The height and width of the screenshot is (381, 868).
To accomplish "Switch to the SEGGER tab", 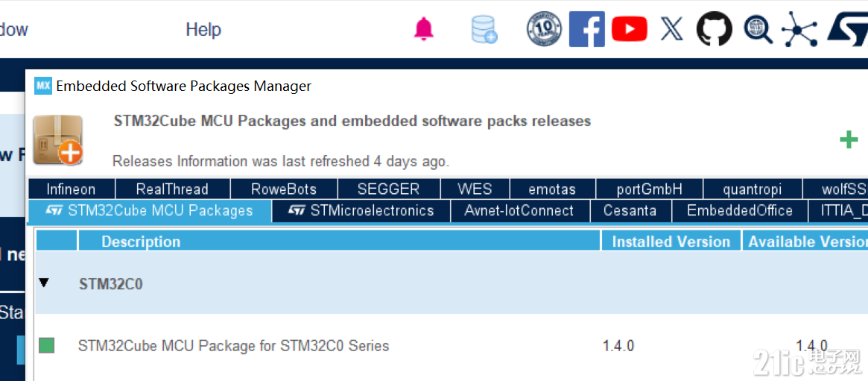I will coord(389,189).
